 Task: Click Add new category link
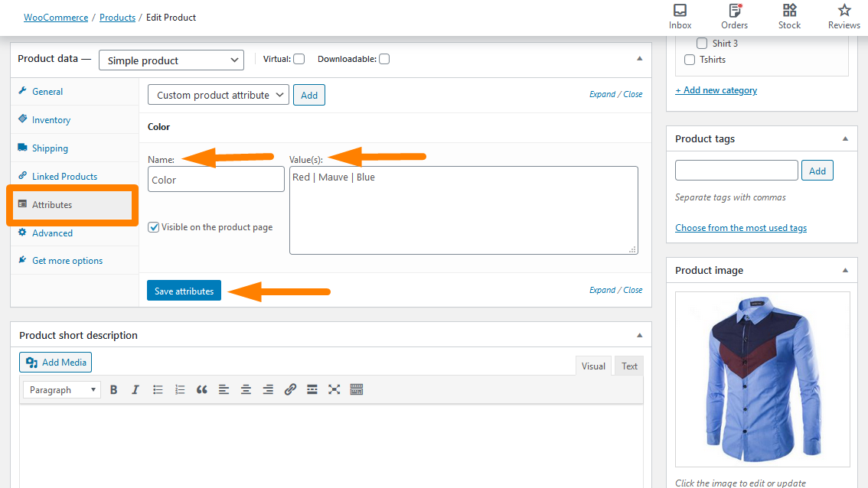coord(716,90)
